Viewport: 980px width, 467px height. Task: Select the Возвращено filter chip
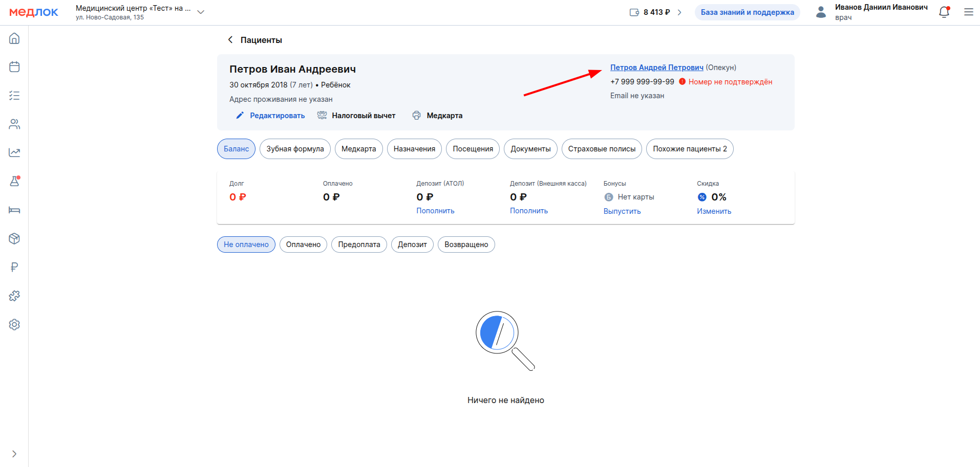click(x=466, y=244)
